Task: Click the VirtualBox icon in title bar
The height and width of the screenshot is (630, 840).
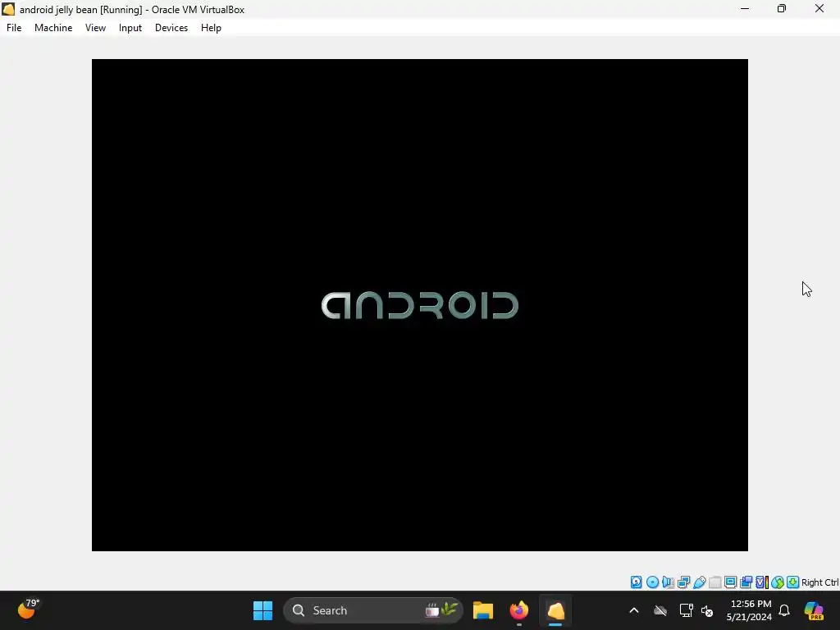Action: point(8,9)
